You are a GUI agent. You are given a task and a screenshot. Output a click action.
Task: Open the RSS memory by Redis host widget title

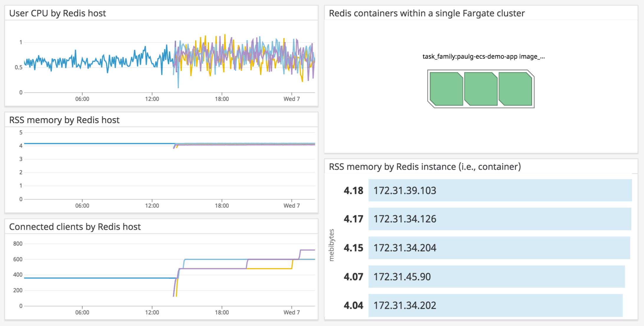(x=65, y=120)
